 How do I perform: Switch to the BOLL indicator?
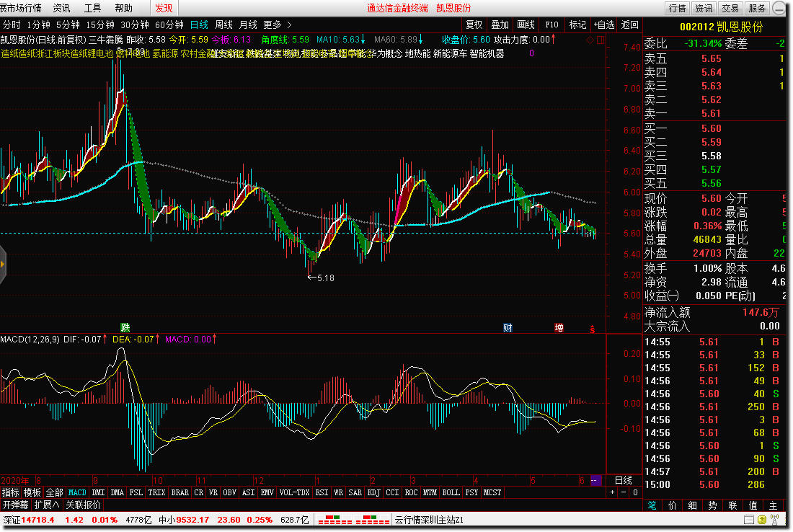point(451,492)
